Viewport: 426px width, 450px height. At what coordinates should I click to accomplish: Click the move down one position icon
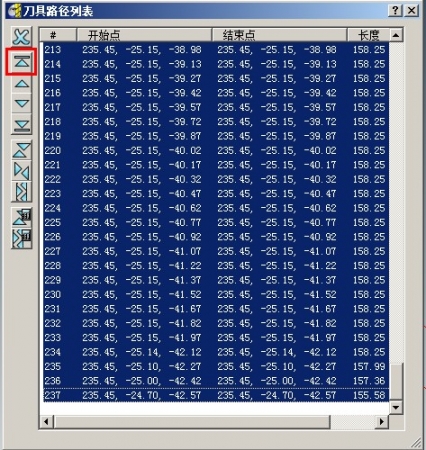(22, 103)
